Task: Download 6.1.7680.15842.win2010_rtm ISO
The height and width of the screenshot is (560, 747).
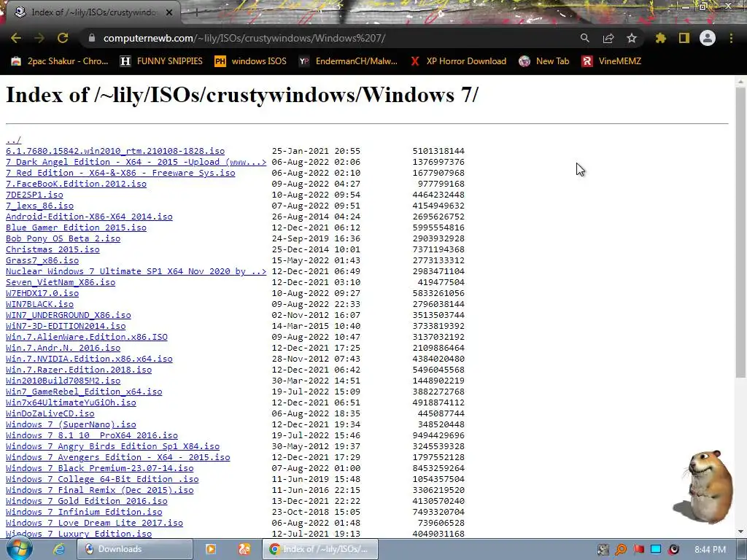Action: point(115,151)
